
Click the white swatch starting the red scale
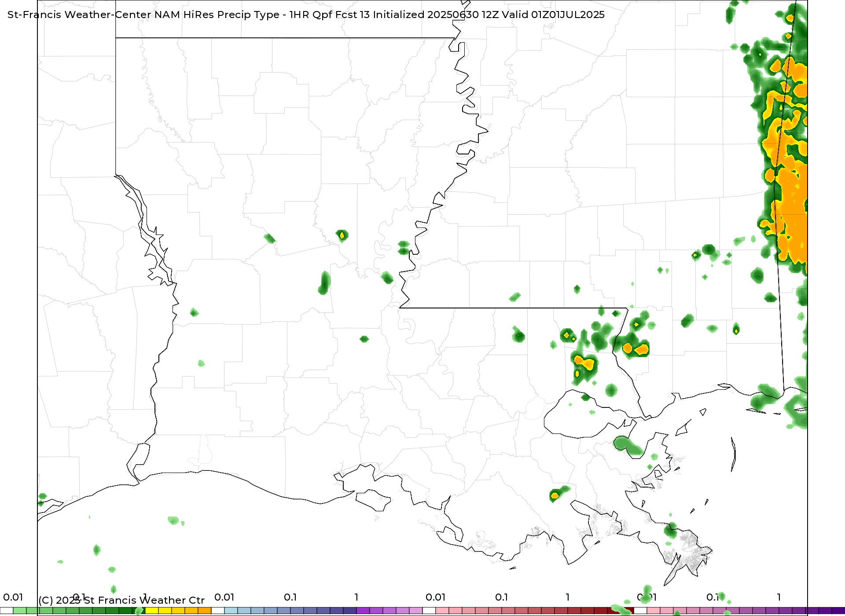pyautogui.click(x=429, y=611)
